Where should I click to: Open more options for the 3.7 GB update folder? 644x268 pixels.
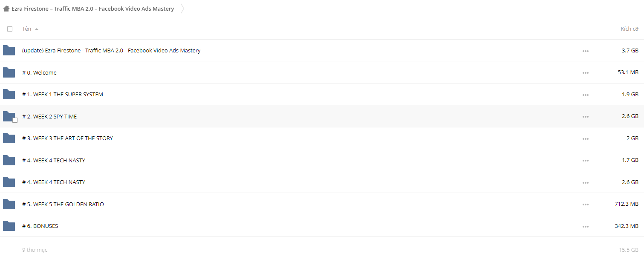click(585, 51)
